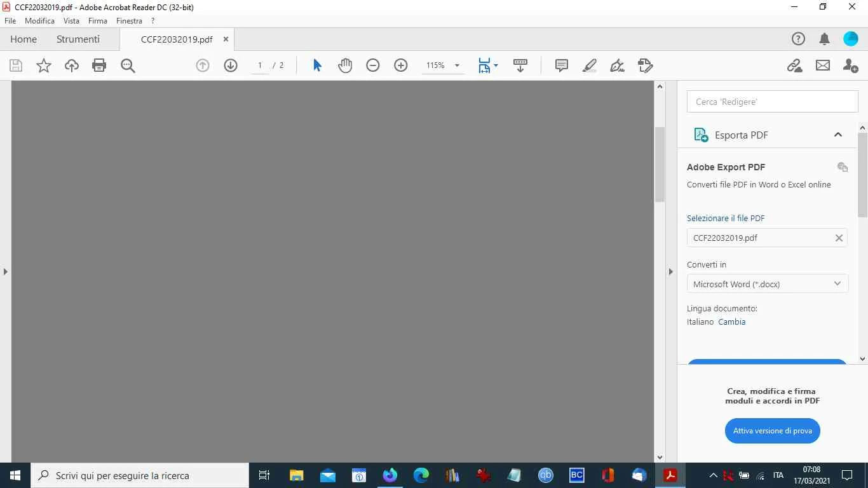Upload the file to the cloud
The height and width of the screenshot is (488, 868).
pyautogui.click(x=72, y=65)
